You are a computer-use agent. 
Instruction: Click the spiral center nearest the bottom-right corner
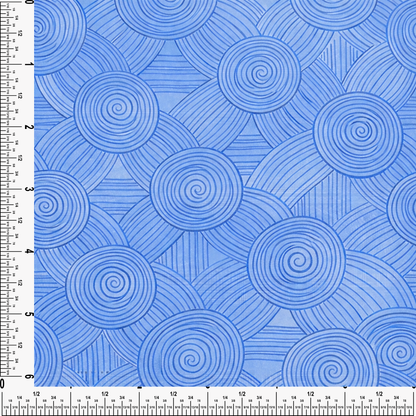click(399, 352)
